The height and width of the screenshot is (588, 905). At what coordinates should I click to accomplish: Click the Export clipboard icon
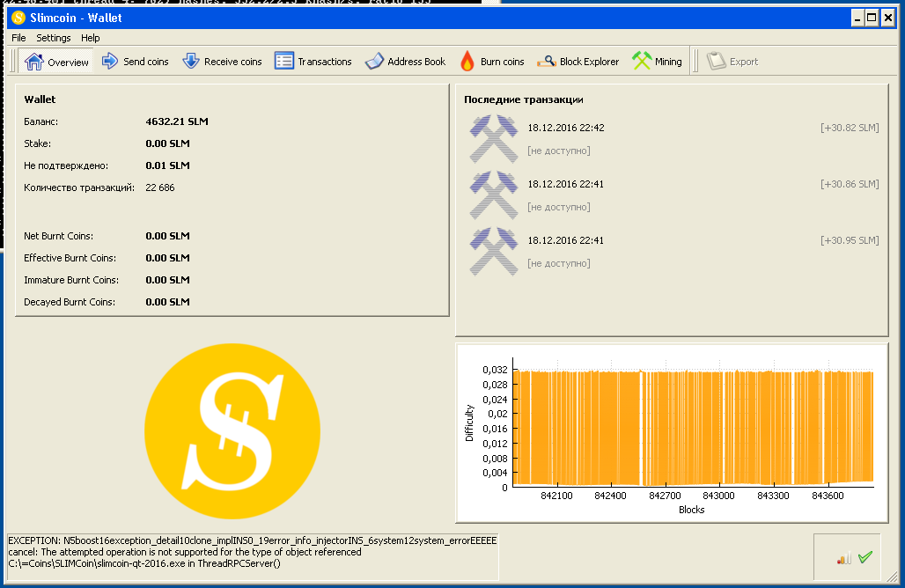click(x=717, y=61)
